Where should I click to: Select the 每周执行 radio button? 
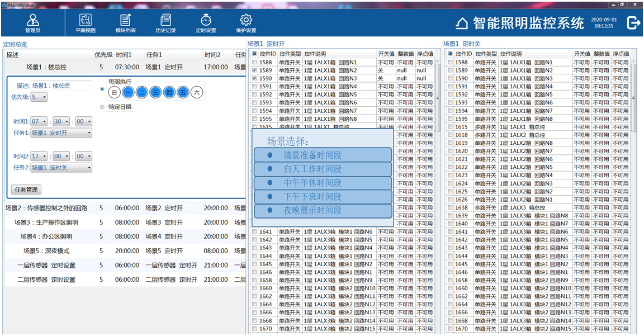pyautogui.click(x=102, y=88)
